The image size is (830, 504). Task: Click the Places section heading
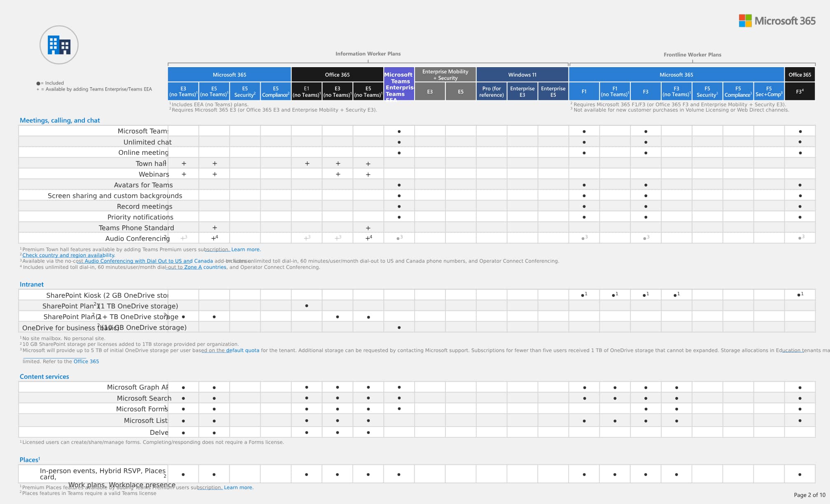point(30,460)
